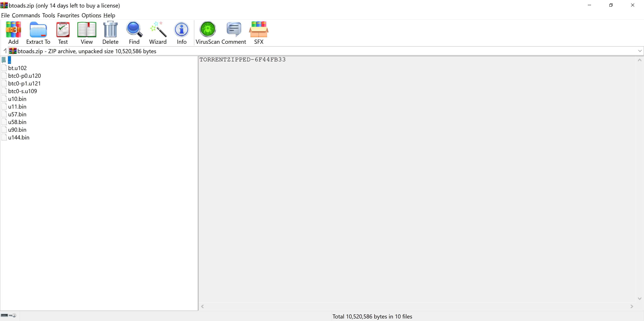Viewport: 644px width, 321px height.
Task: Show archive Info
Action: point(181,33)
